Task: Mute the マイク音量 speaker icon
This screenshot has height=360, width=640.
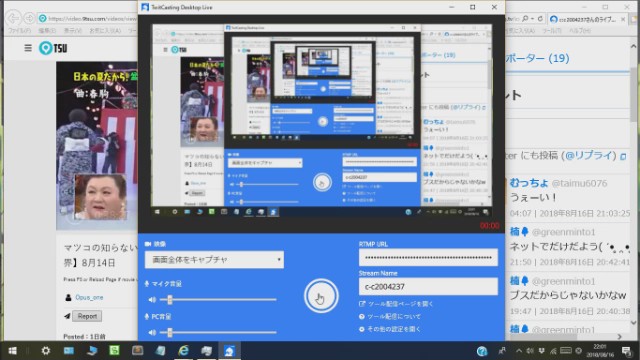Action: pos(152,300)
